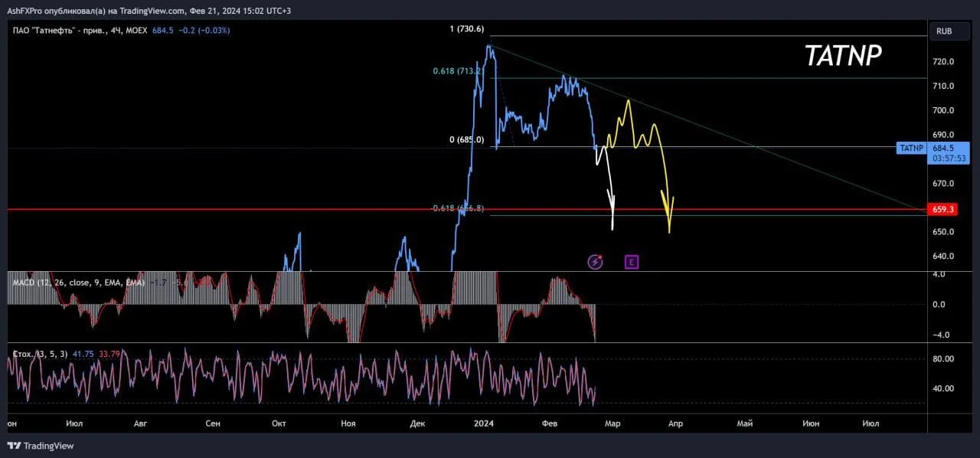Select the MACD indicator legend
The image size is (980, 458).
point(79,283)
